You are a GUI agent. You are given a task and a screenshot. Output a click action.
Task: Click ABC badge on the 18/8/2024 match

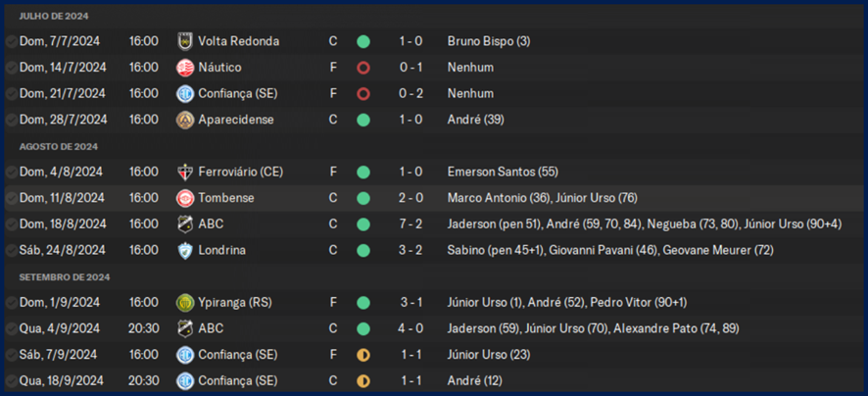[184, 223]
